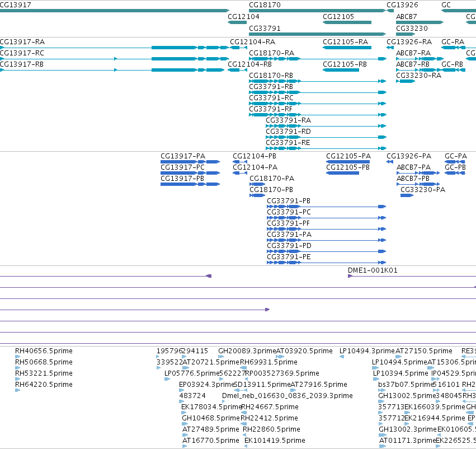Open transcript label CG13926-RA
This screenshot has width=476, height=449.
(x=409, y=41)
